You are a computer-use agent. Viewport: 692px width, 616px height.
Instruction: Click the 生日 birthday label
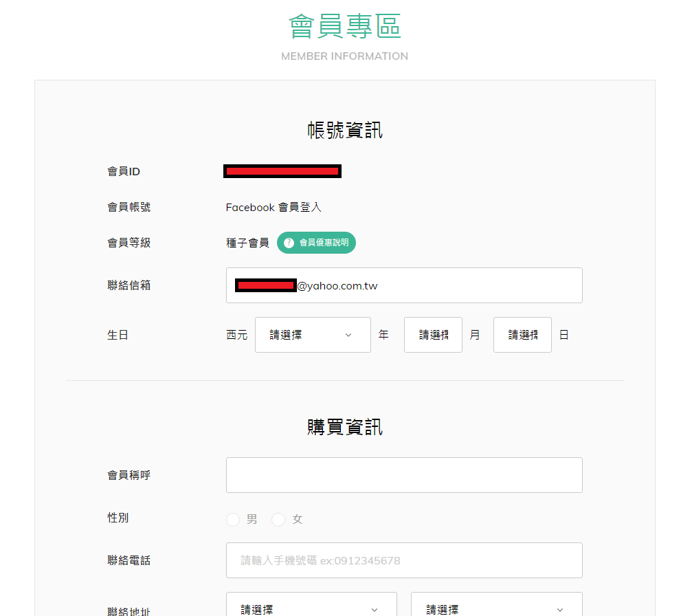pos(118,335)
